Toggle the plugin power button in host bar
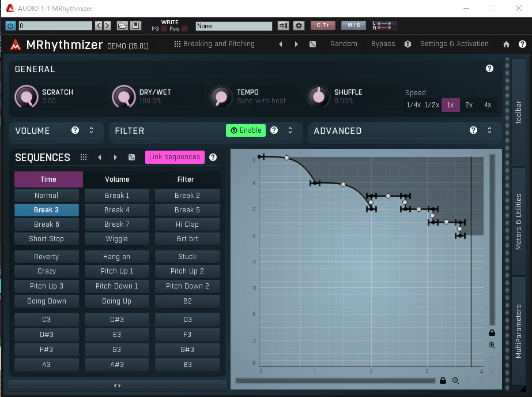532x397 pixels. click(10, 25)
